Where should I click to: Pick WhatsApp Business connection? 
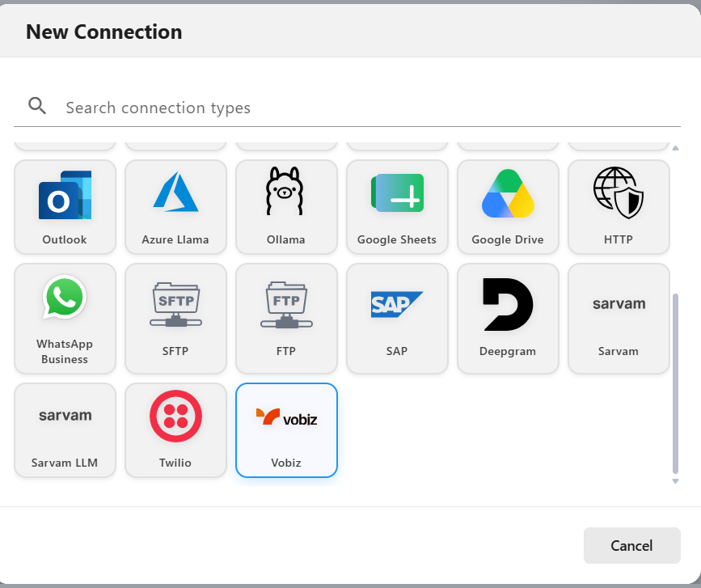point(65,319)
